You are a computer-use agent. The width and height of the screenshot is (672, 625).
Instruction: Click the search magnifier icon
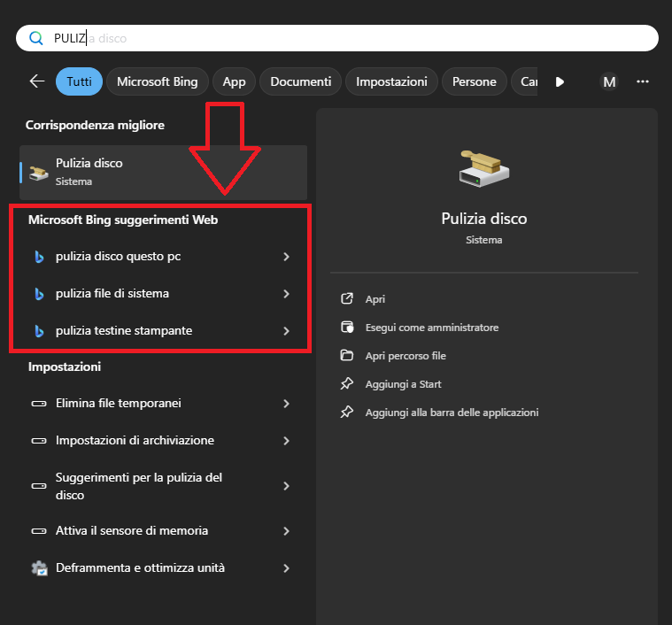(36, 38)
